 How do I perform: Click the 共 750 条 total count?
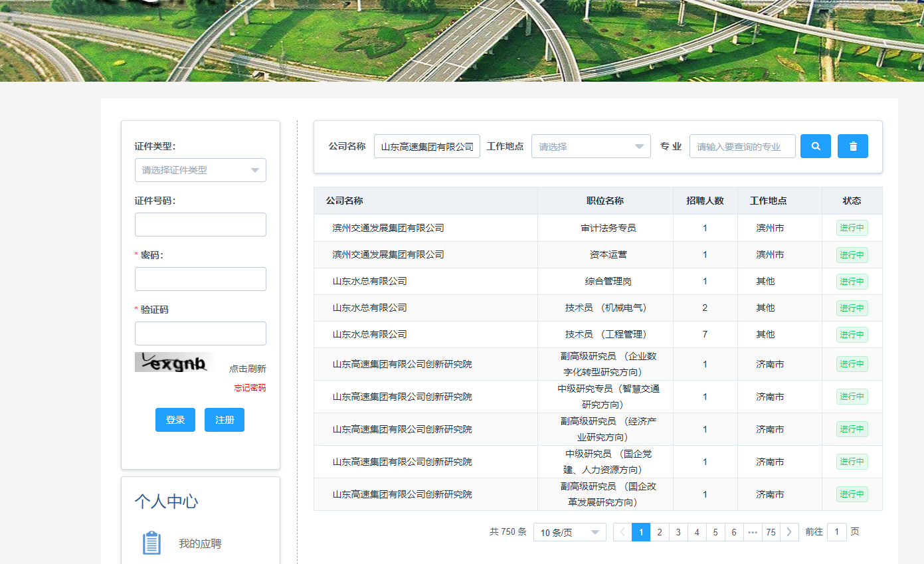(x=508, y=532)
